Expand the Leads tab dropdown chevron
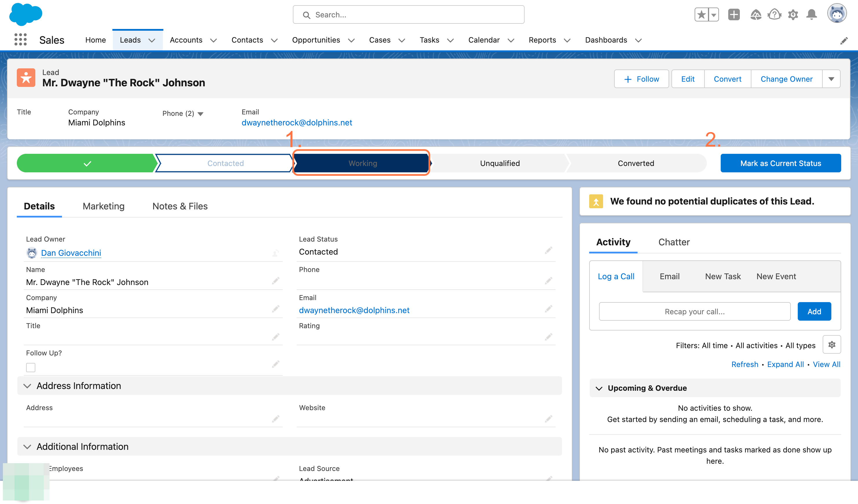 point(152,40)
